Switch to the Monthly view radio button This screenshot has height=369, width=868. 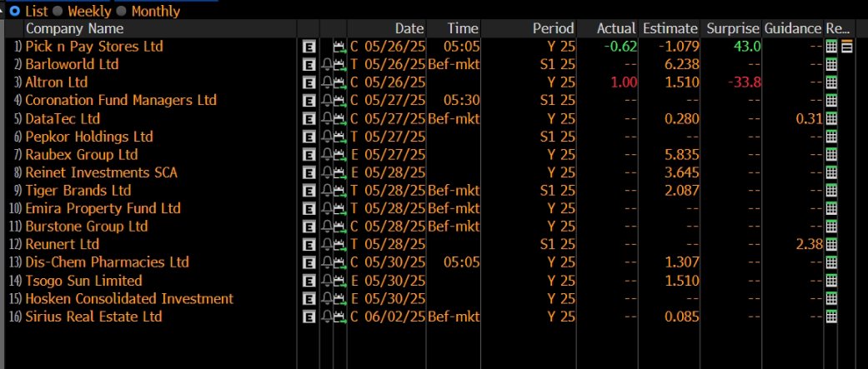point(121,11)
